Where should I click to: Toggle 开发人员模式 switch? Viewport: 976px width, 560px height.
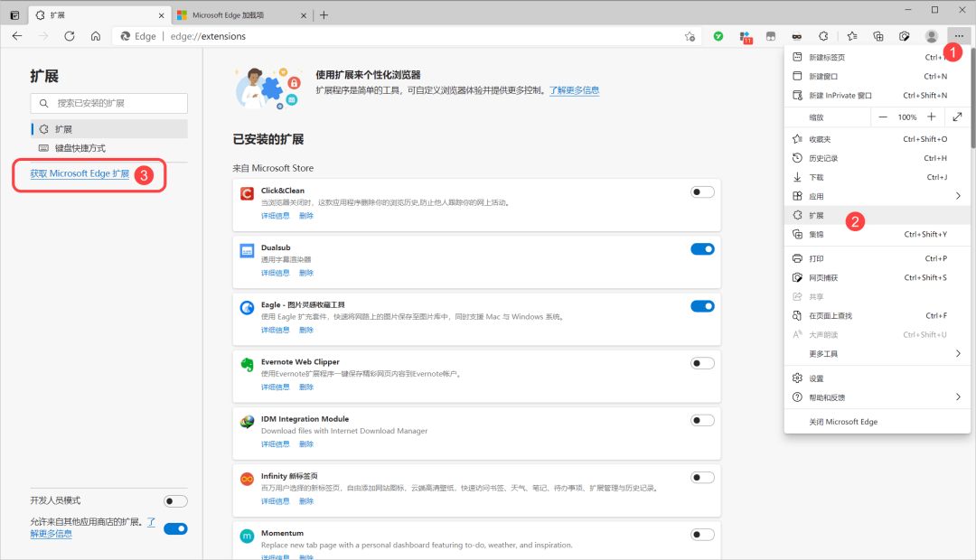click(175, 501)
